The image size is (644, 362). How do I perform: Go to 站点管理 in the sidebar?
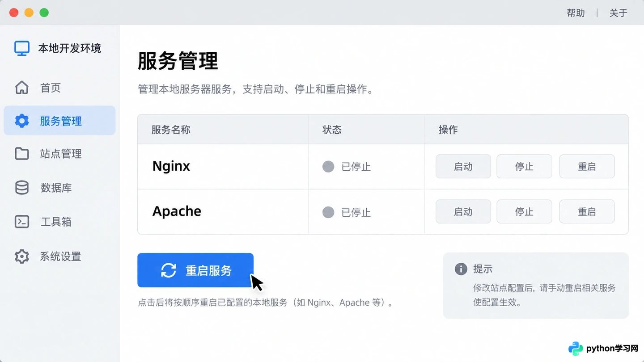[x=59, y=154]
